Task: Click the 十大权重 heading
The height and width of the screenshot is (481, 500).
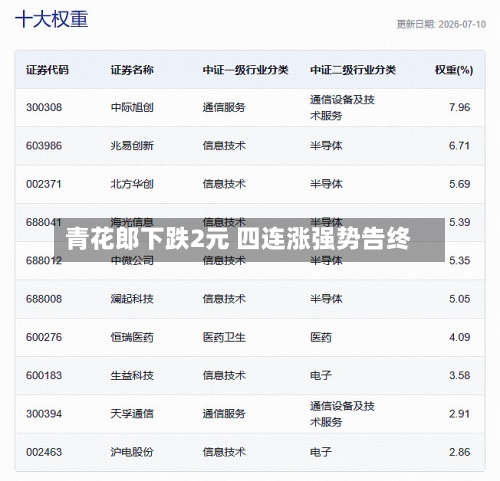Action: [52, 19]
